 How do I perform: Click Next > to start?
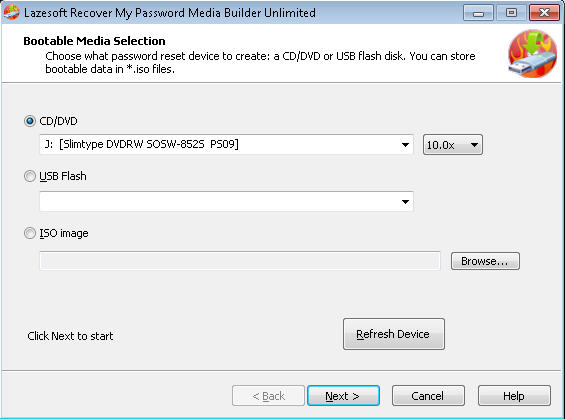coord(343,396)
